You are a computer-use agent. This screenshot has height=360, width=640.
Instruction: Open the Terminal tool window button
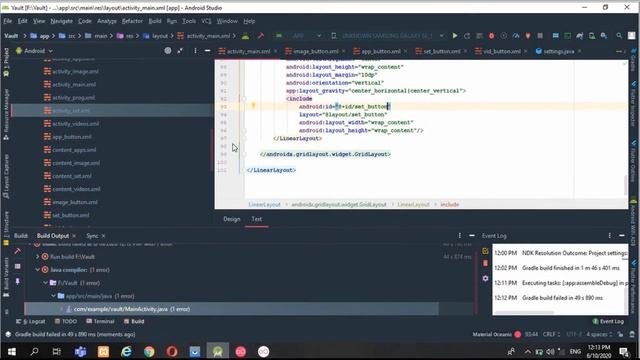tap(100, 321)
